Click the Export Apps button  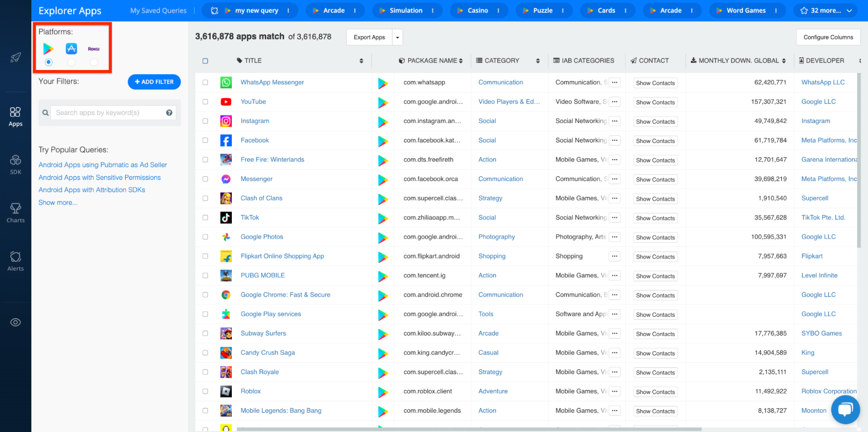pyautogui.click(x=369, y=37)
